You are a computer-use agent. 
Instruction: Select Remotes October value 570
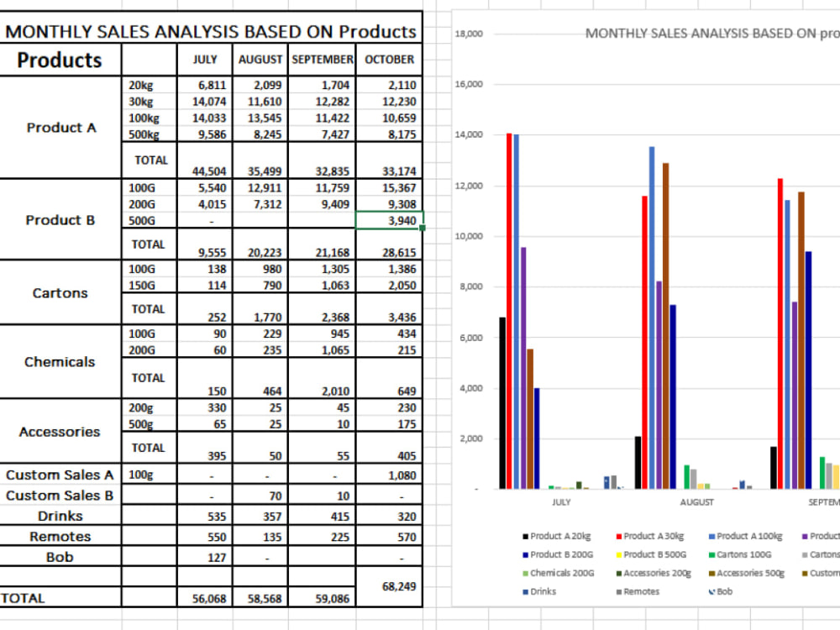click(390, 536)
